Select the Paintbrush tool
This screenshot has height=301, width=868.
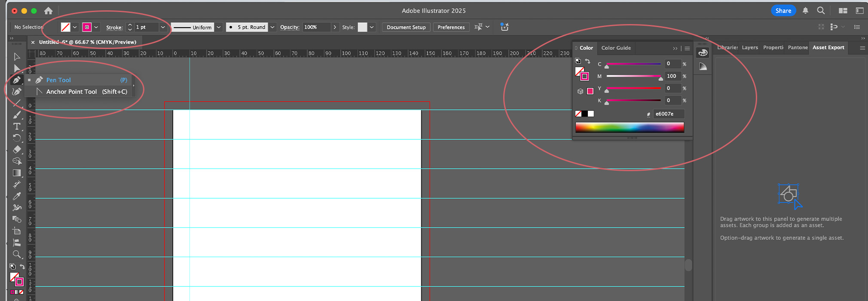point(17,115)
